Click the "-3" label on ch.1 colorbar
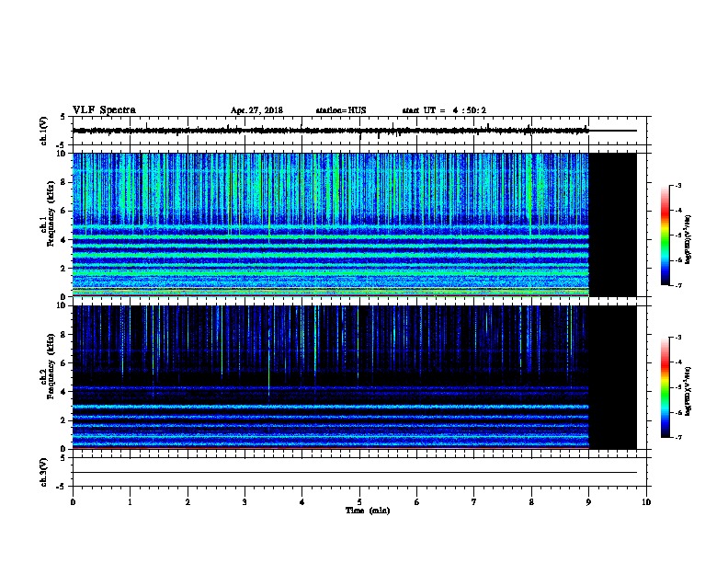Image resolution: width=728 pixels, height=563 pixels. pos(677,186)
